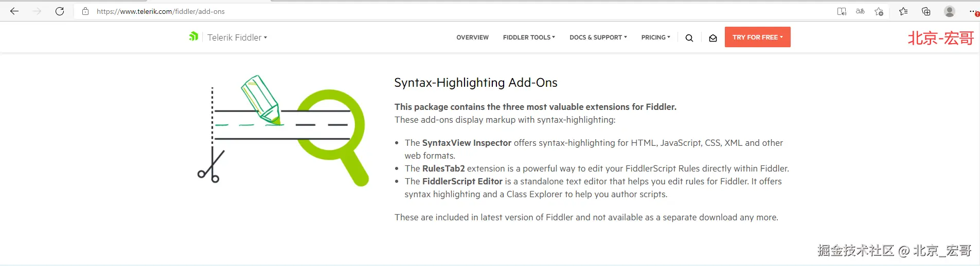980x266 pixels.
Task: Go back to the previous page
Action: [14, 11]
